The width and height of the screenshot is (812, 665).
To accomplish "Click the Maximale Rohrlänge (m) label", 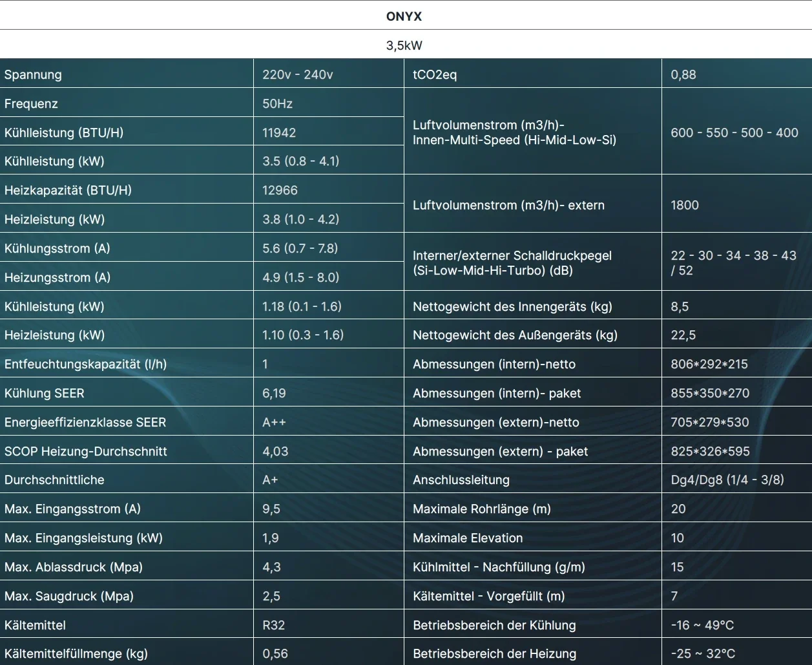I will coord(482,509).
